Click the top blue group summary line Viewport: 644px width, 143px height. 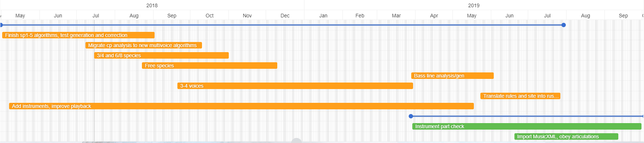tap(282, 25)
